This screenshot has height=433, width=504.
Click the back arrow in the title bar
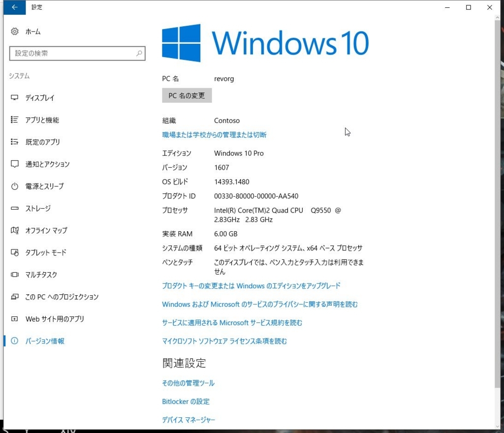point(14,7)
